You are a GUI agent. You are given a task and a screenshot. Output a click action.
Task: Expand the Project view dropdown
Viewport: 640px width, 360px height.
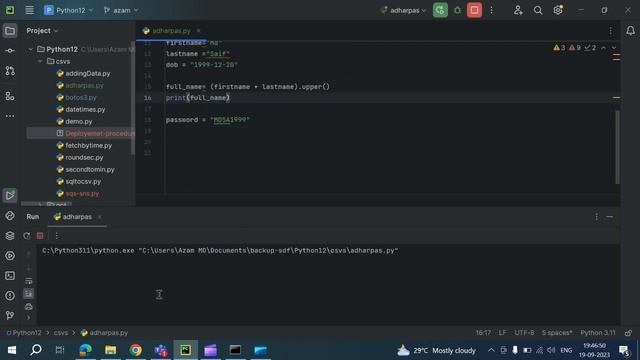(x=42, y=31)
